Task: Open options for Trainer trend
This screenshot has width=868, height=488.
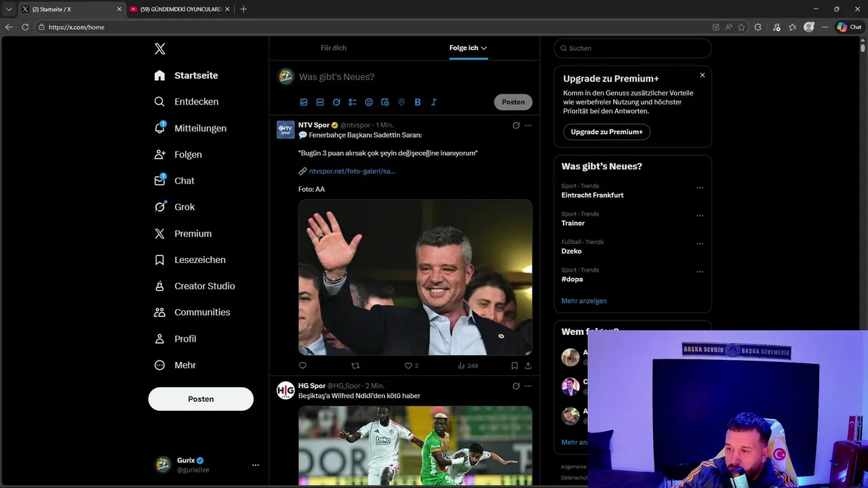Action: pyautogui.click(x=700, y=216)
